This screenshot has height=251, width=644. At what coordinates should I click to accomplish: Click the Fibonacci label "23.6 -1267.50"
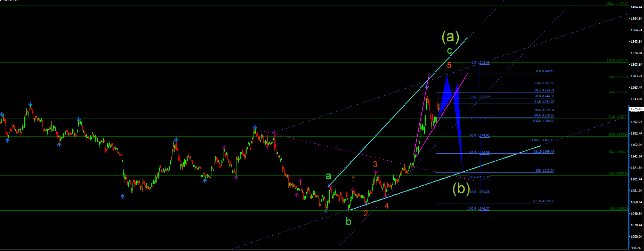click(544, 83)
